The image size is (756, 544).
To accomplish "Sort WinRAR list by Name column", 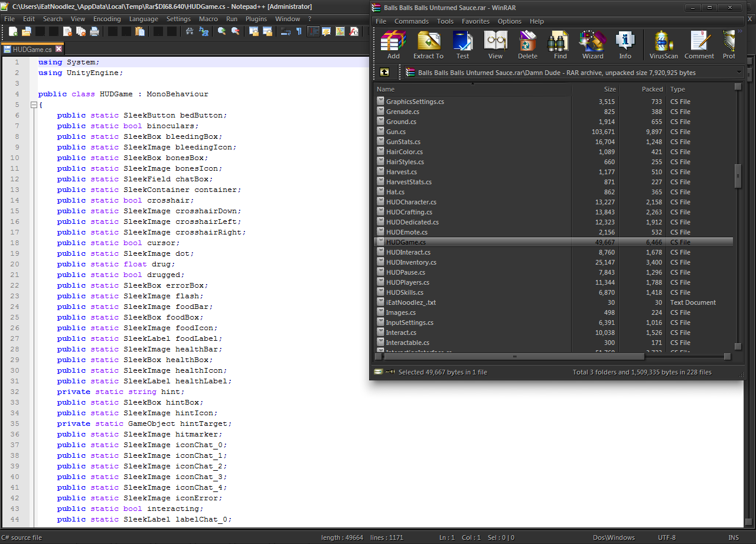I will click(x=473, y=89).
